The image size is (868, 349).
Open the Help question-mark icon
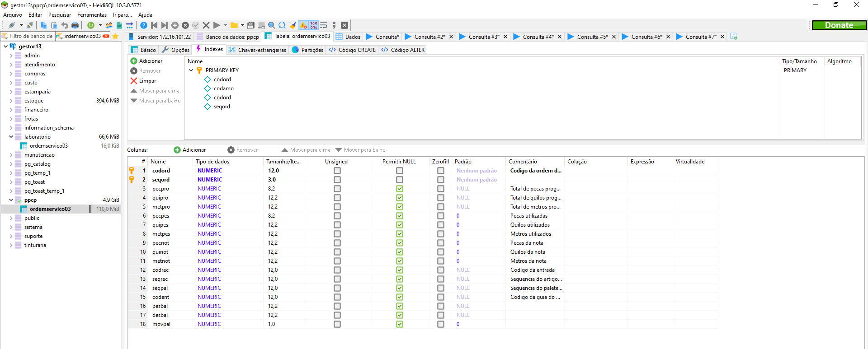(x=143, y=25)
